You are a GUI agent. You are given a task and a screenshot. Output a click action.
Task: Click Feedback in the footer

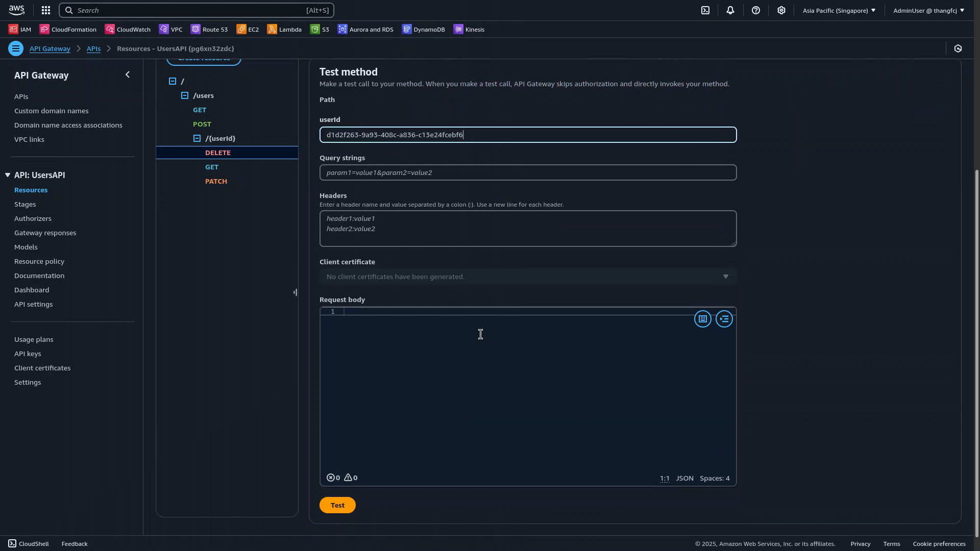coord(75,544)
